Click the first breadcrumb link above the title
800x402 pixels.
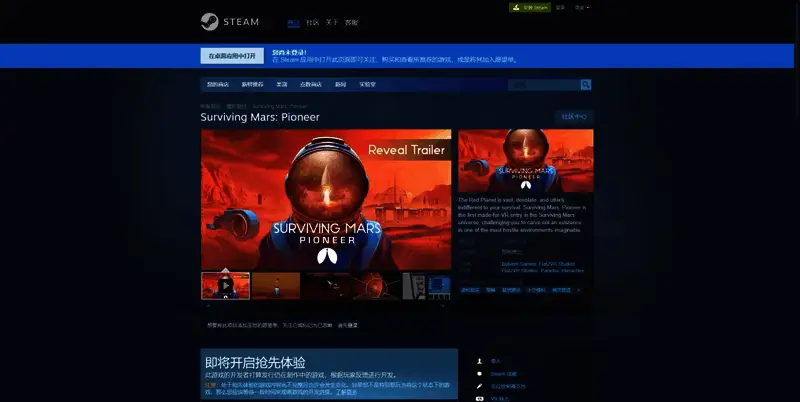click(210, 107)
